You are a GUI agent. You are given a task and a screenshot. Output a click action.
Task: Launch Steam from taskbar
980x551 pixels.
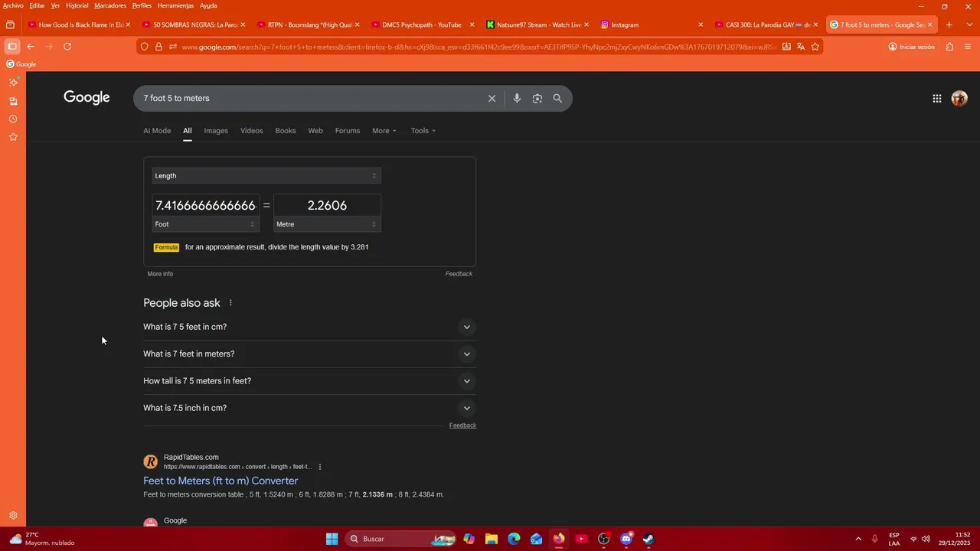[x=648, y=539]
